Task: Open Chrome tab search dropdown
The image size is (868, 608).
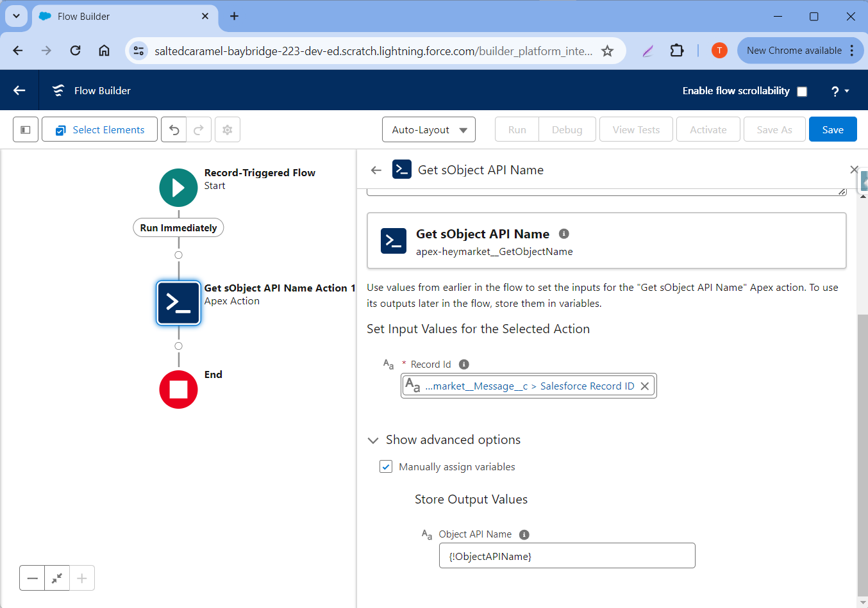Action: [16, 16]
